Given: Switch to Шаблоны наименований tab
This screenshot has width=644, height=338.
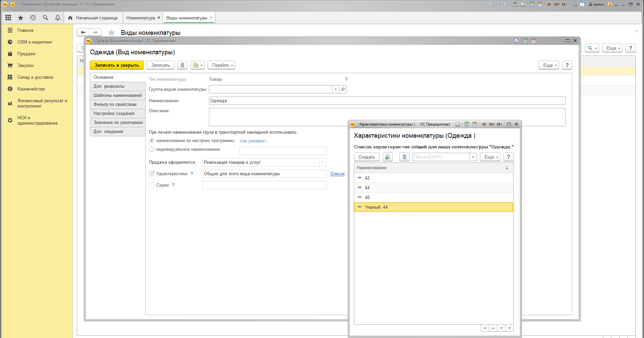Looking at the screenshot, I should click(117, 95).
